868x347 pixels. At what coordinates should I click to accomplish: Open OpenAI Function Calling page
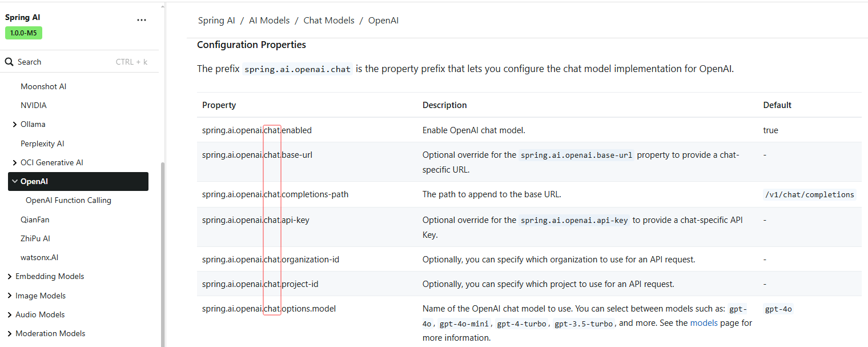pos(69,201)
